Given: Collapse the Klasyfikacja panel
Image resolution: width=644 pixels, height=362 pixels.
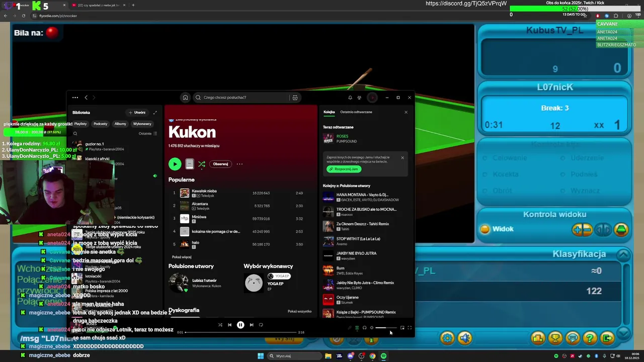Looking at the screenshot, I should (x=623, y=254).
